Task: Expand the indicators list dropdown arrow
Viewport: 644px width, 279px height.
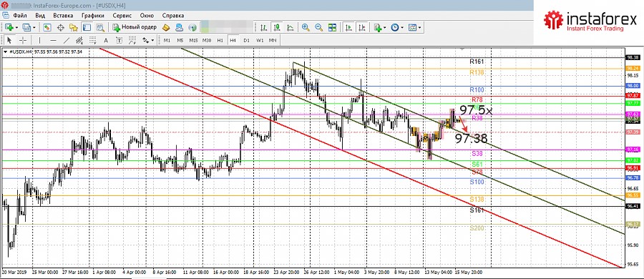Action: pyautogui.click(x=385, y=27)
